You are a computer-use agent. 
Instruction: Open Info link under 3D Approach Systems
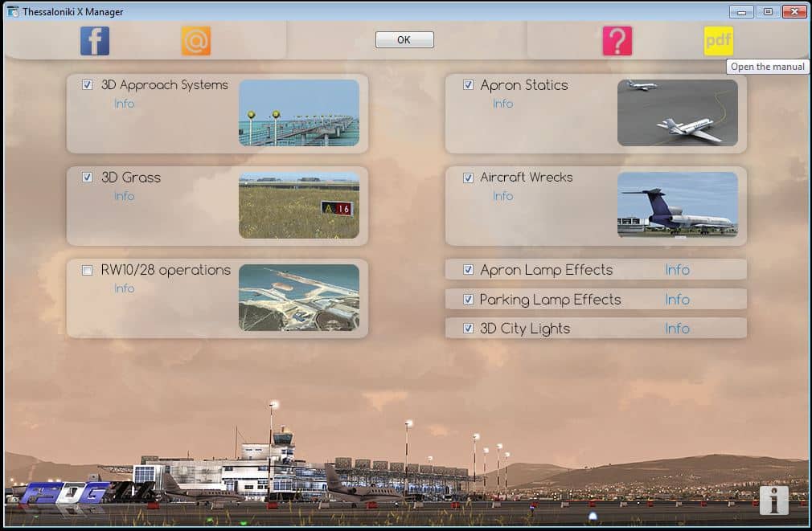point(124,104)
